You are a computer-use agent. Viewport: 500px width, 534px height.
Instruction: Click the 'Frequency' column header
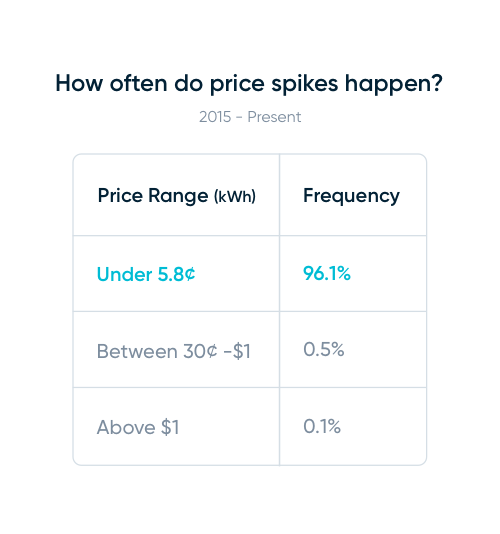(x=351, y=196)
